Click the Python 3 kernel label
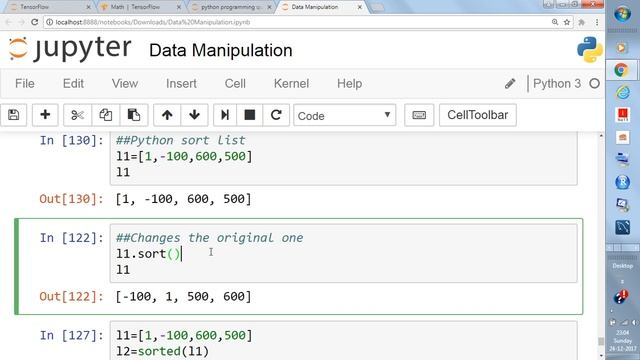640x360 pixels. pyautogui.click(x=557, y=84)
